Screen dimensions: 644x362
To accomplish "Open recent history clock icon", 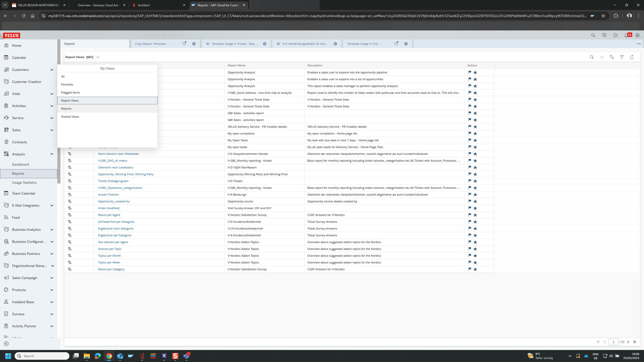I will (x=615, y=35).
